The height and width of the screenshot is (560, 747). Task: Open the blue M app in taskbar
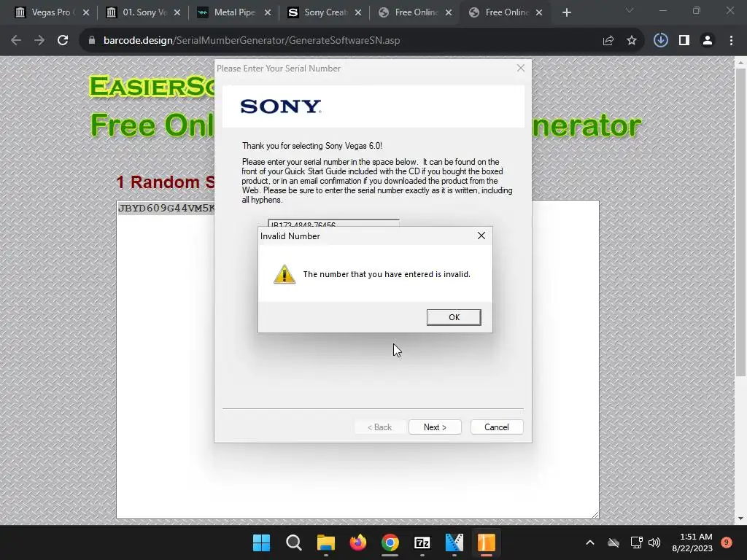(x=454, y=542)
